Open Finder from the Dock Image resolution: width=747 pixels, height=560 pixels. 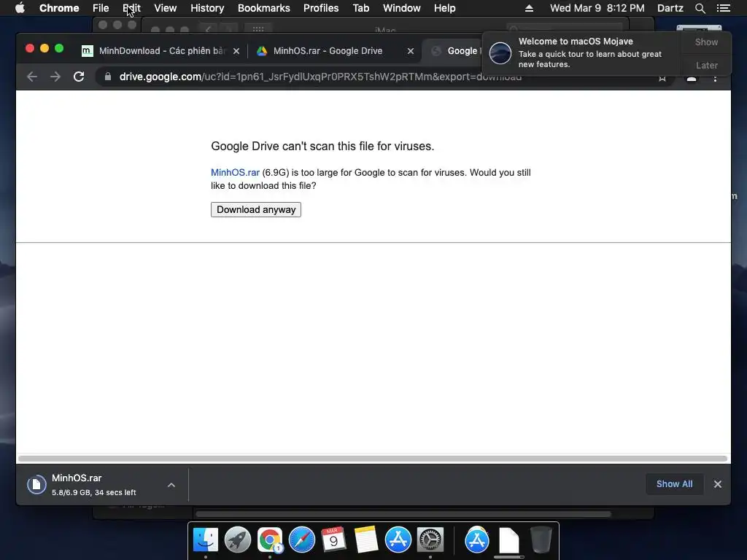[205, 540]
